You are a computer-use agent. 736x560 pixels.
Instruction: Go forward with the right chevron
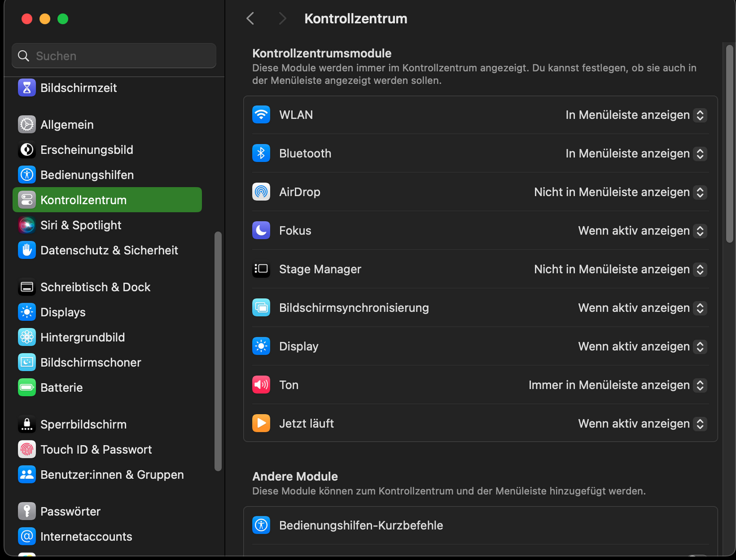pyautogui.click(x=282, y=19)
